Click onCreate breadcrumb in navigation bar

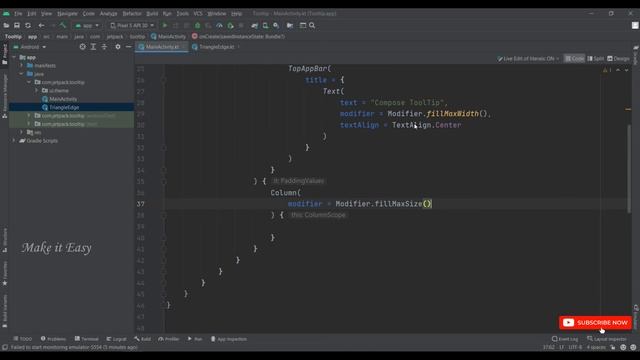[239, 36]
